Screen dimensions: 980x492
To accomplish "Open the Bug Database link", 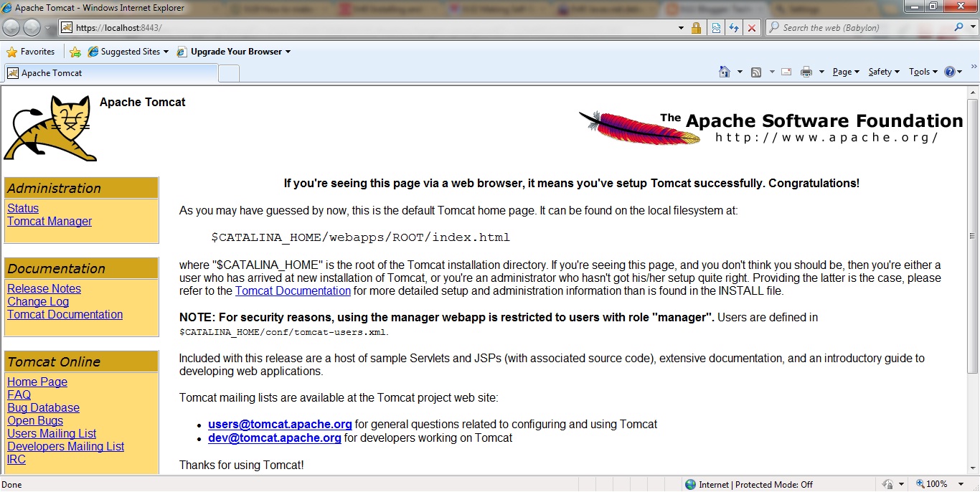I will (x=43, y=407).
